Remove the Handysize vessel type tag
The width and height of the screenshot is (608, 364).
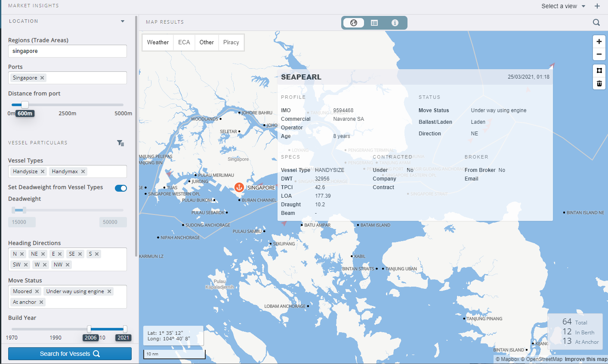click(43, 171)
